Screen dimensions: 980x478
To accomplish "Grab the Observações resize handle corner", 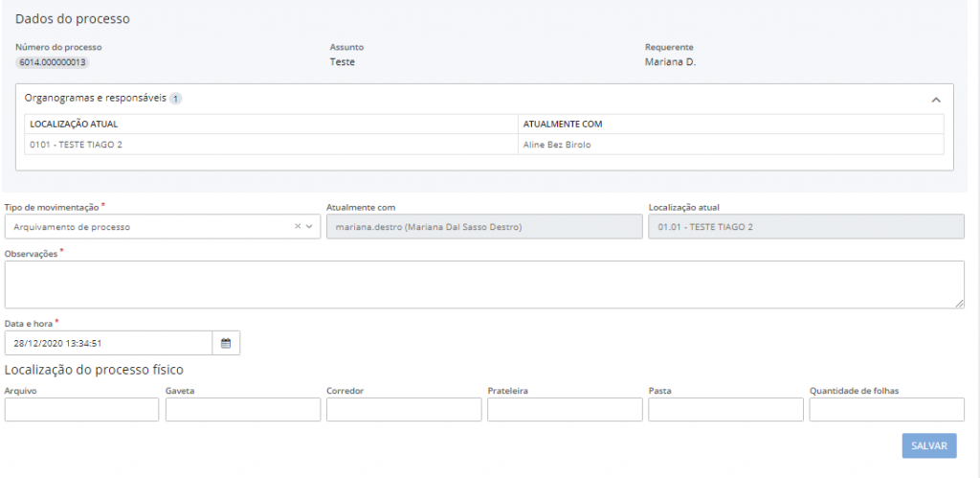I will 959,304.
